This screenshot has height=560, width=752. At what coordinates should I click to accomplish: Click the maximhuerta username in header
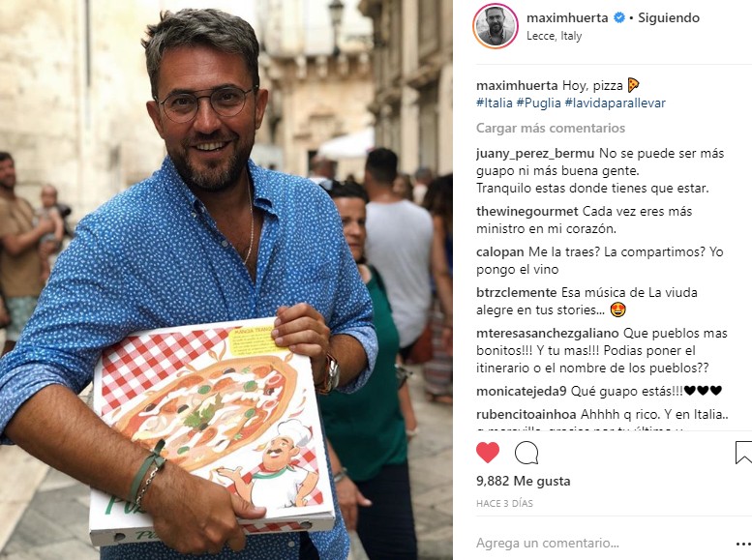[x=567, y=18]
